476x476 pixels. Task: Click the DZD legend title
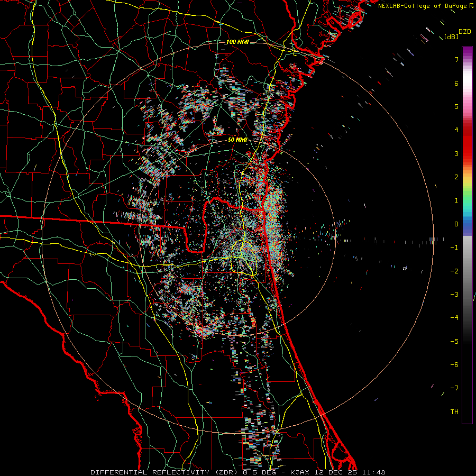coord(465,32)
